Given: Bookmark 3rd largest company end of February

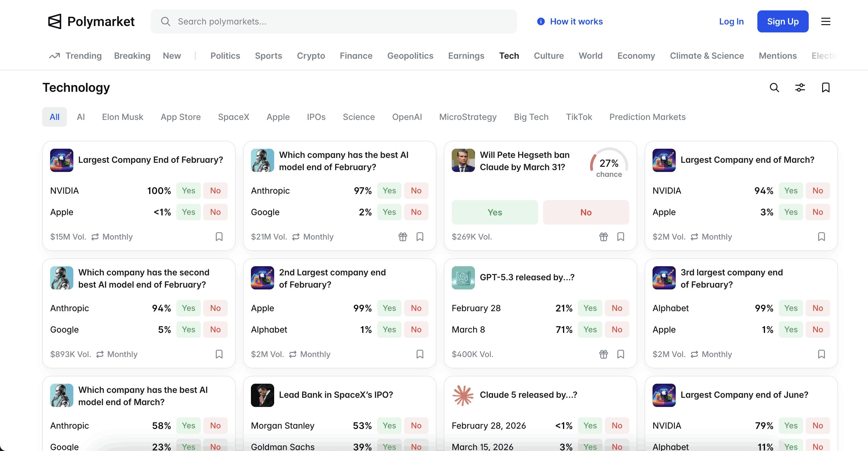Looking at the screenshot, I should [x=821, y=354].
